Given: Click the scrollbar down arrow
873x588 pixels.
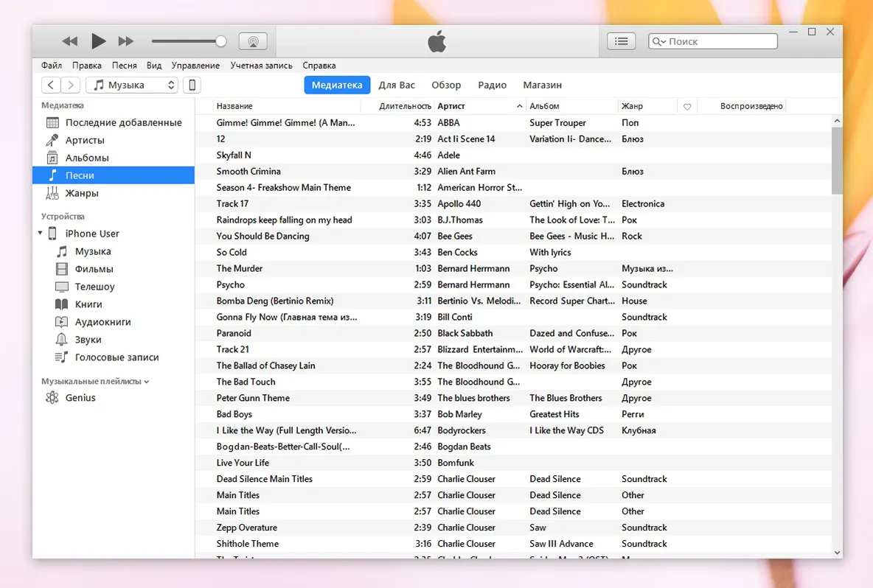Looking at the screenshot, I should (x=837, y=553).
